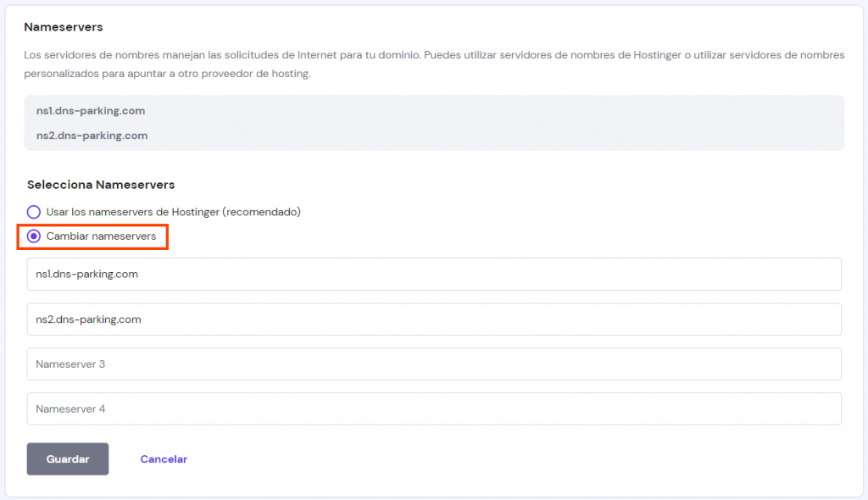The height and width of the screenshot is (500, 868).
Task: Click the ns1.dns-parking.com entry in the gray box
Action: coord(89,111)
